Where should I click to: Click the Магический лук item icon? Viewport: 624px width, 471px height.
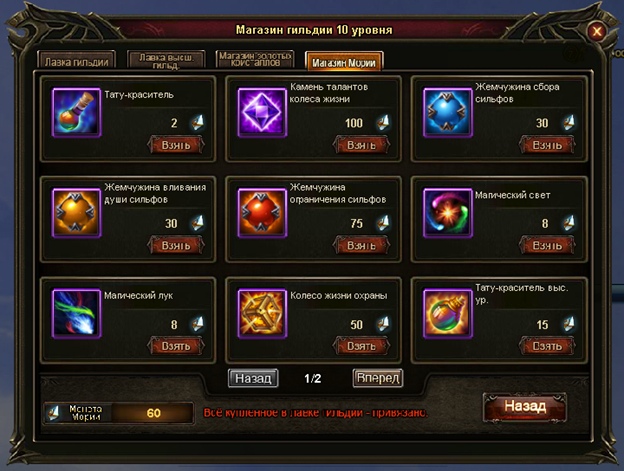click(x=76, y=313)
